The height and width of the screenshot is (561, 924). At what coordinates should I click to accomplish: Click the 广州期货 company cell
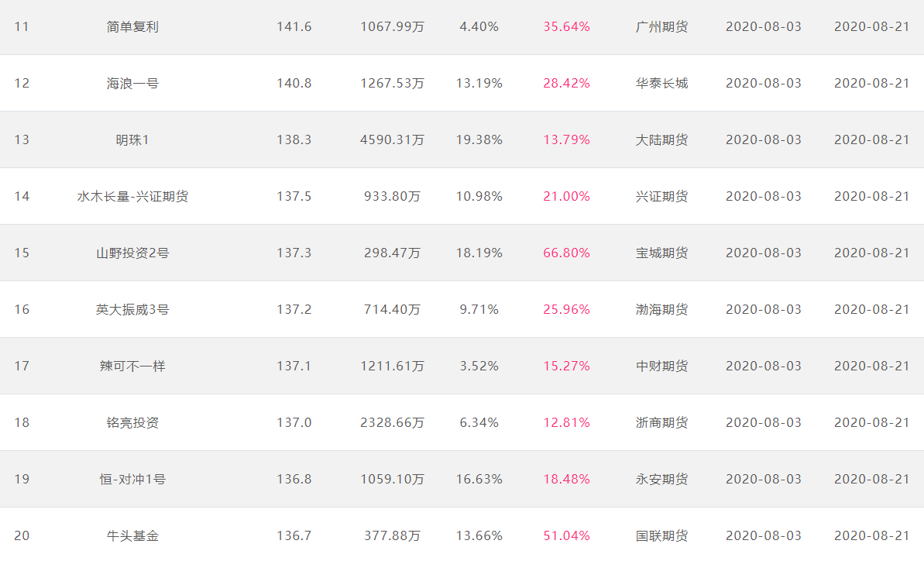(661, 26)
